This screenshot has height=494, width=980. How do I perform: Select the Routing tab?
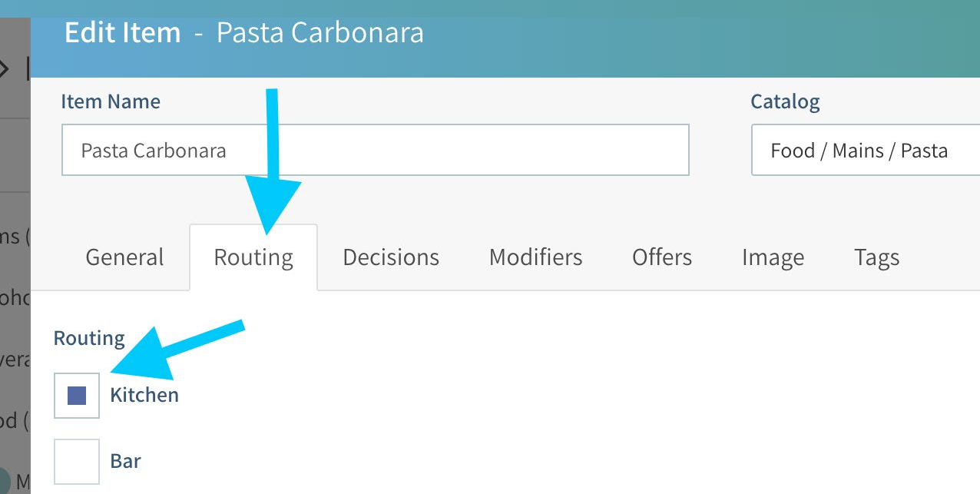point(253,257)
